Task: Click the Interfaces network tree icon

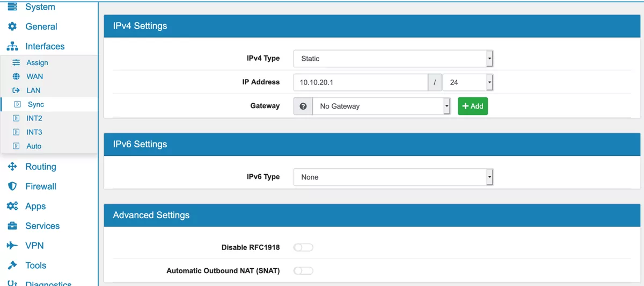Action: 12,46
